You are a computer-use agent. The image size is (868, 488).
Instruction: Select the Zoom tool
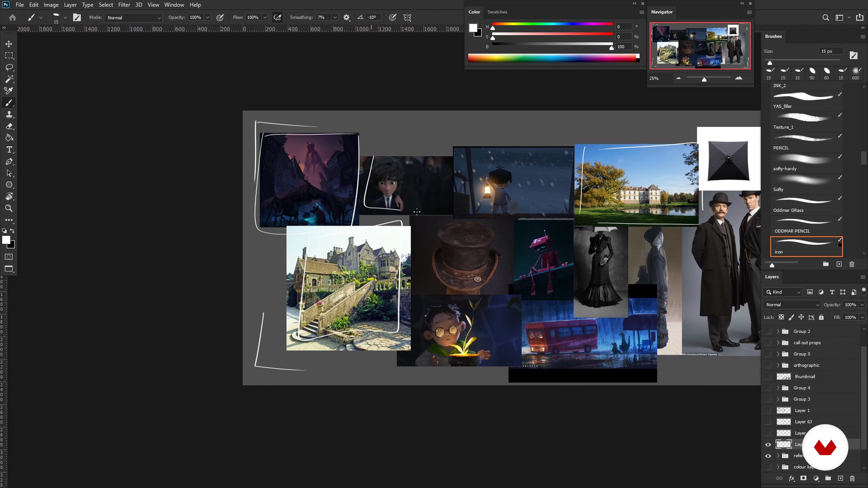click(x=9, y=208)
